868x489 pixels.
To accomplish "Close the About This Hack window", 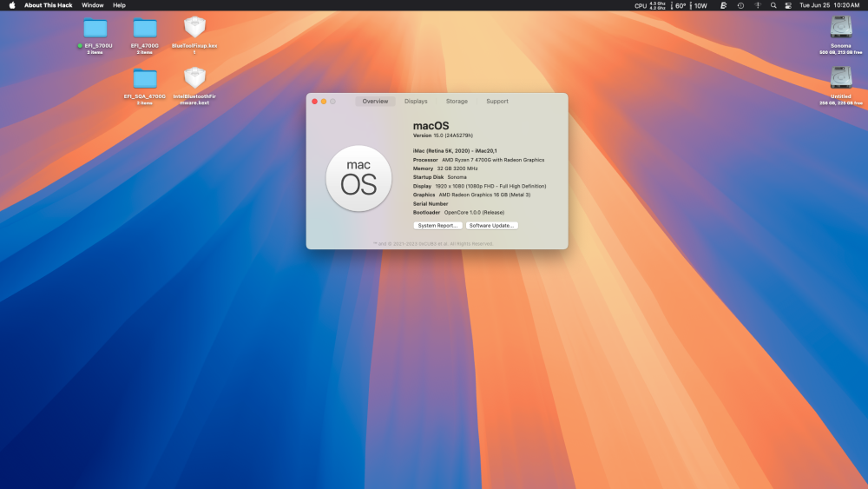I will click(x=314, y=102).
